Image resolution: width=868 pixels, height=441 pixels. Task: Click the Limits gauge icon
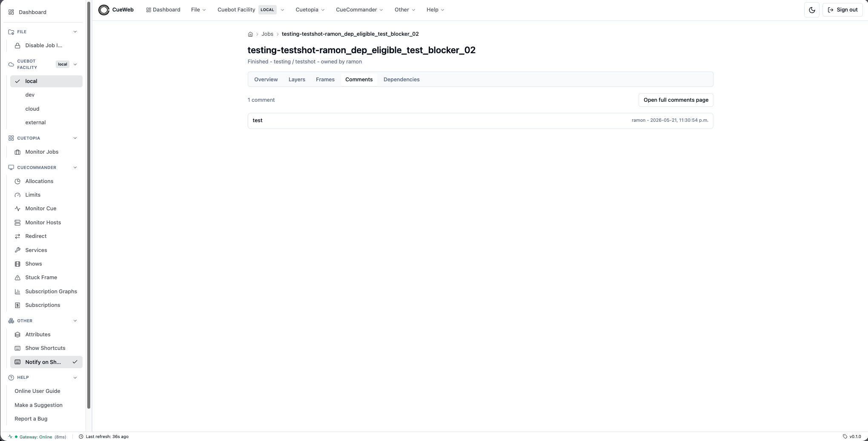[x=17, y=195]
